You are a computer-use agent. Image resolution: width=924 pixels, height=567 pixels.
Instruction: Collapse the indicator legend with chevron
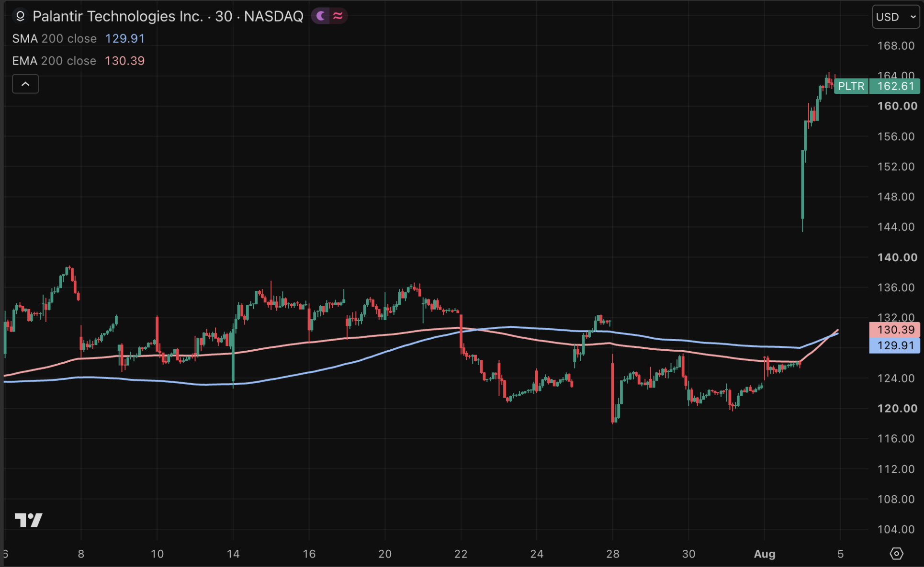[25, 84]
